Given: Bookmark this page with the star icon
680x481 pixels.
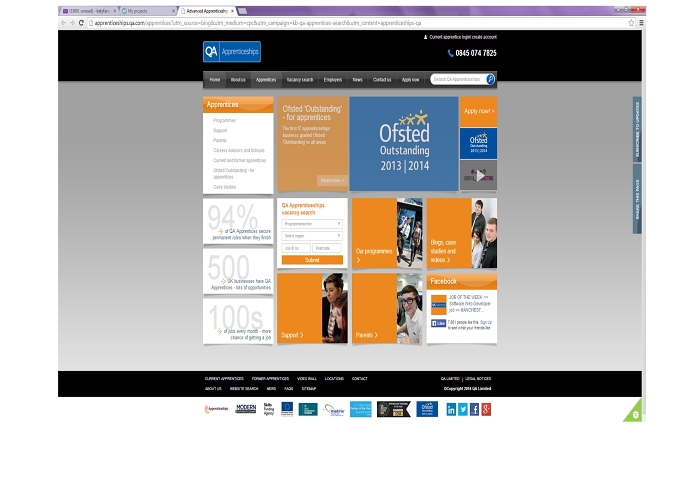Looking at the screenshot, I should [631, 23].
